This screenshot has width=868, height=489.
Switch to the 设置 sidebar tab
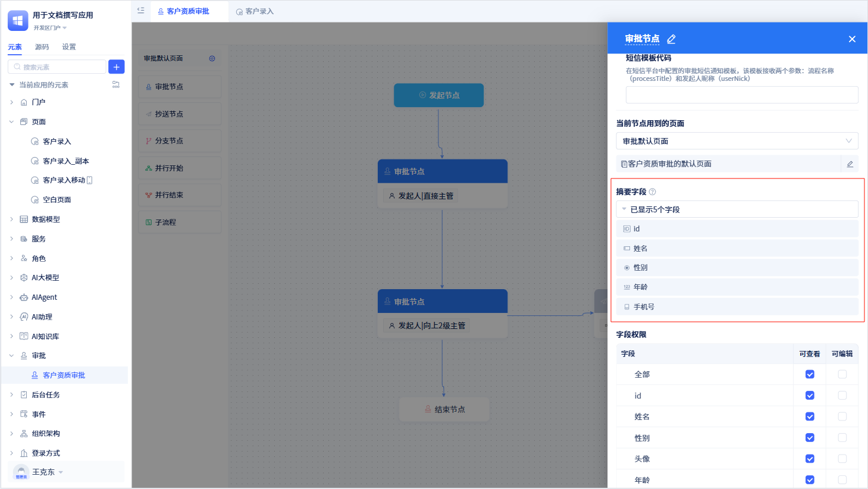click(x=69, y=47)
